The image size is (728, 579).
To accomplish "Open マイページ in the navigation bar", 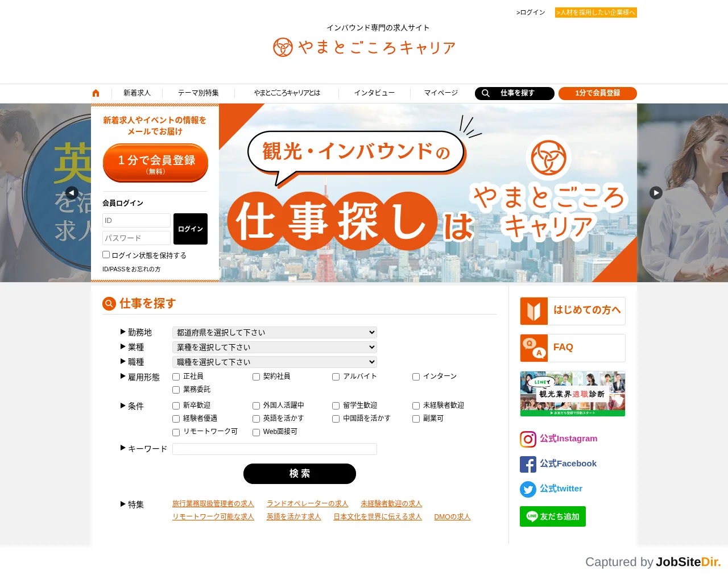I will pos(441,93).
